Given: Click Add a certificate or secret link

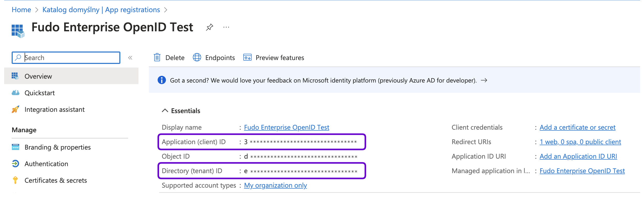Looking at the screenshot, I should [577, 127].
